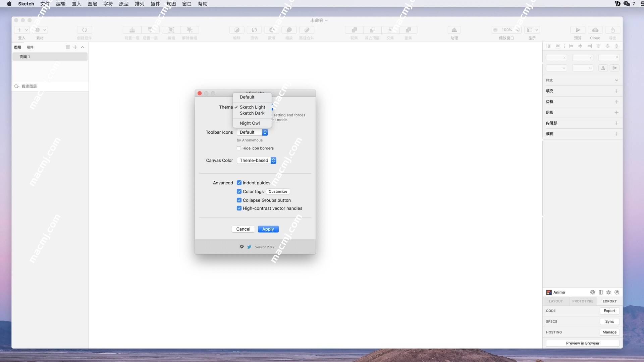This screenshot has width=644, height=362.
Task: Toggle the Indent guides checkbox
Action: [x=239, y=183]
